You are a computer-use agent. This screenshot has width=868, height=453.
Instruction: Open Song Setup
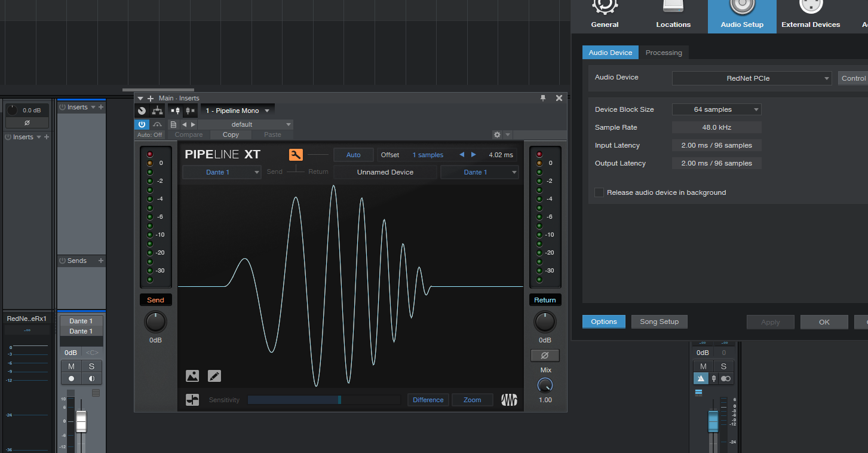click(x=660, y=322)
